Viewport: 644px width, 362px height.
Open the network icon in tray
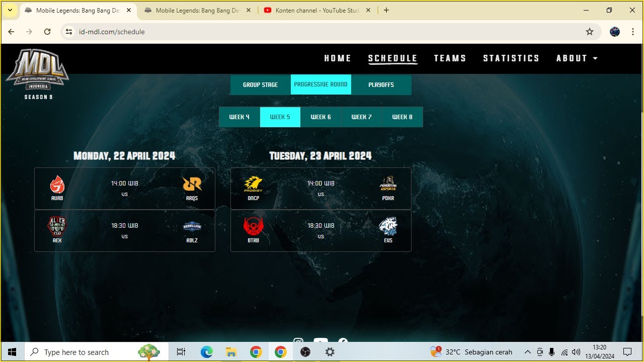point(565,352)
